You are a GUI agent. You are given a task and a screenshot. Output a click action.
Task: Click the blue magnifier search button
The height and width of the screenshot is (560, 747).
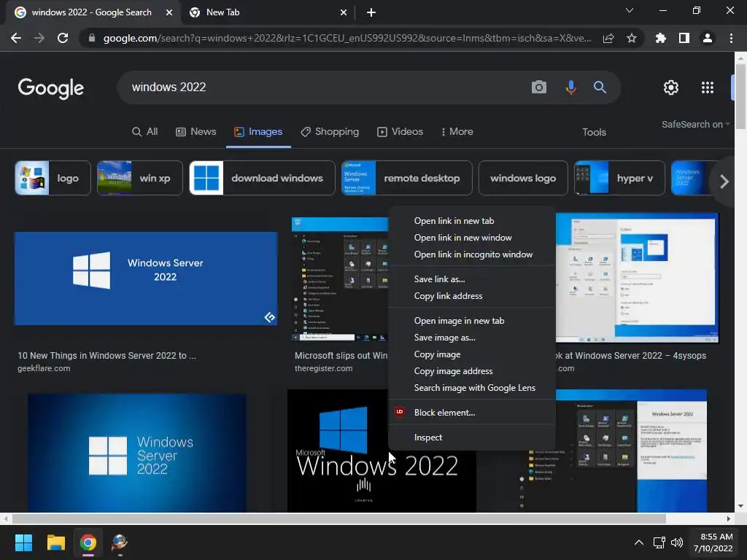tap(600, 87)
